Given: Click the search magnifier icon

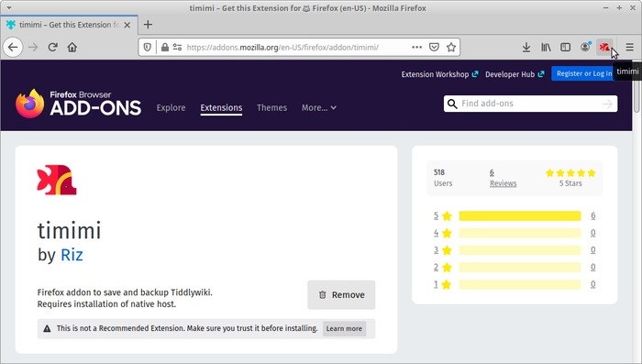Looking at the screenshot, I should [x=452, y=104].
